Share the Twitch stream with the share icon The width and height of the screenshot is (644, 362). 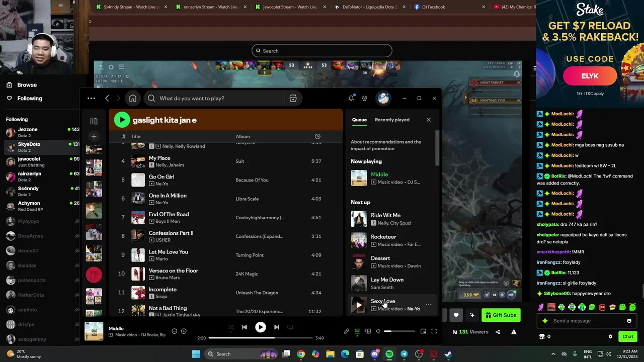point(498,332)
